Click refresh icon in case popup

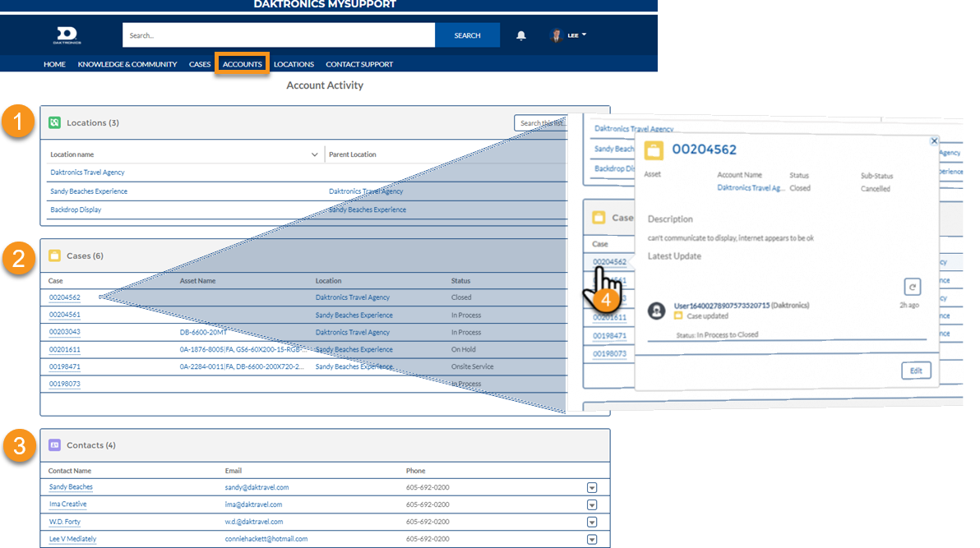click(912, 287)
